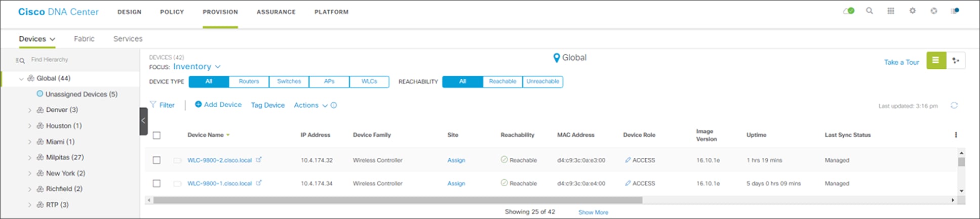This screenshot has height=219, width=980.
Task: Assign a site to WLC-9800-1
Action: [x=456, y=184]
